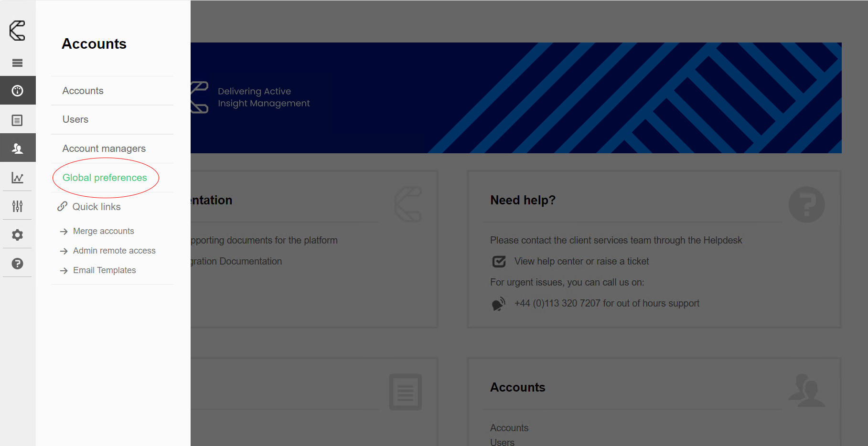Open the help question mark sidebar icon
868x446 pixels.
[17, 264]
